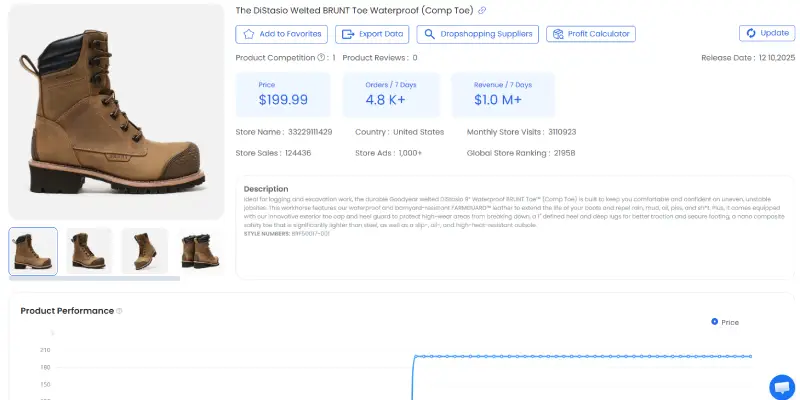Select the third boot thumbnail
The image size is (800, 400).
[144, 251]
